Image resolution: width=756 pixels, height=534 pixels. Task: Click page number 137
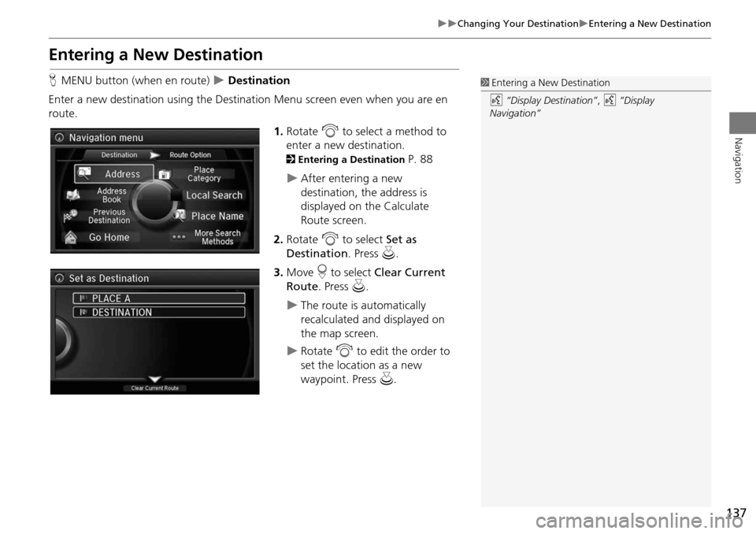tap(736, 512)
